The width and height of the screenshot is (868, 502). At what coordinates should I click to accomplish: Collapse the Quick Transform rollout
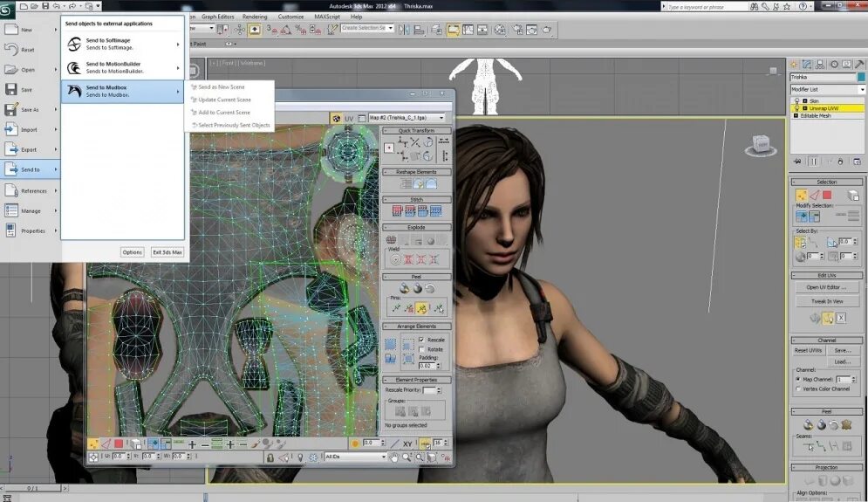point(416,131)
